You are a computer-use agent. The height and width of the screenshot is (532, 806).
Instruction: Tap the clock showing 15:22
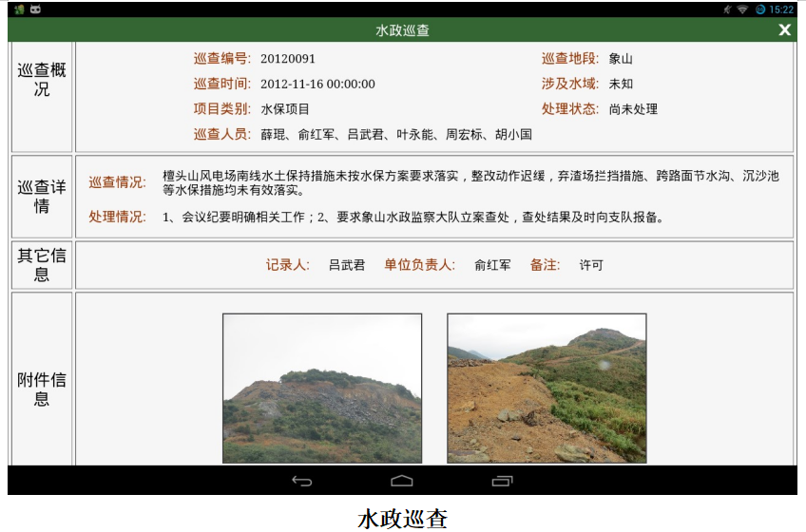[781, 9]
